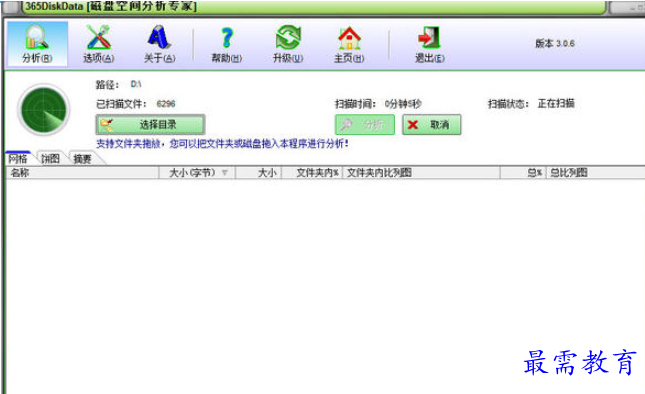The width and height of the screenshot is (645, 394).
Task: Click the 版本 3.0.6 version text
Action: tap(555, 43)
